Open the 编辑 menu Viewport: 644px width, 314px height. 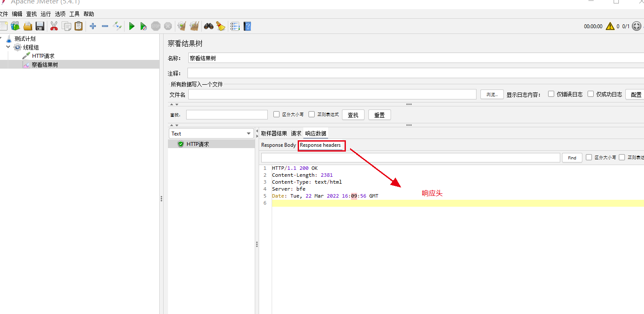point(17,14)
